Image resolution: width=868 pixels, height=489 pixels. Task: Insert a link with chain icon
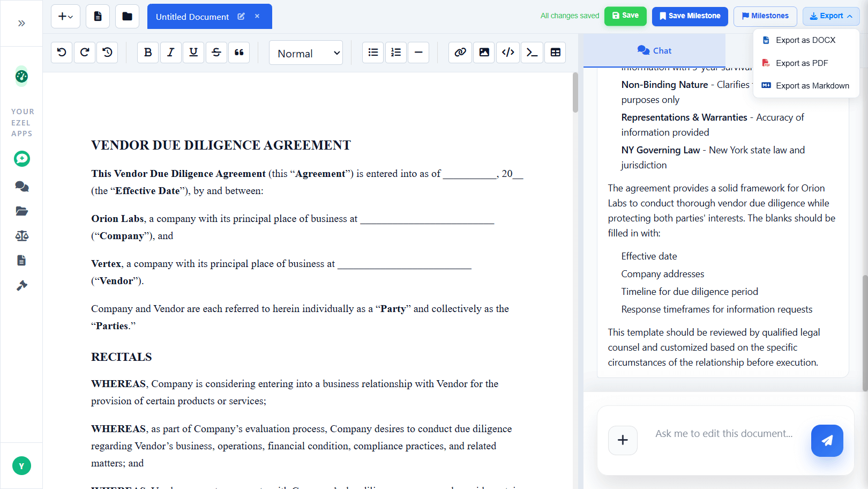(x=460, y=53)
